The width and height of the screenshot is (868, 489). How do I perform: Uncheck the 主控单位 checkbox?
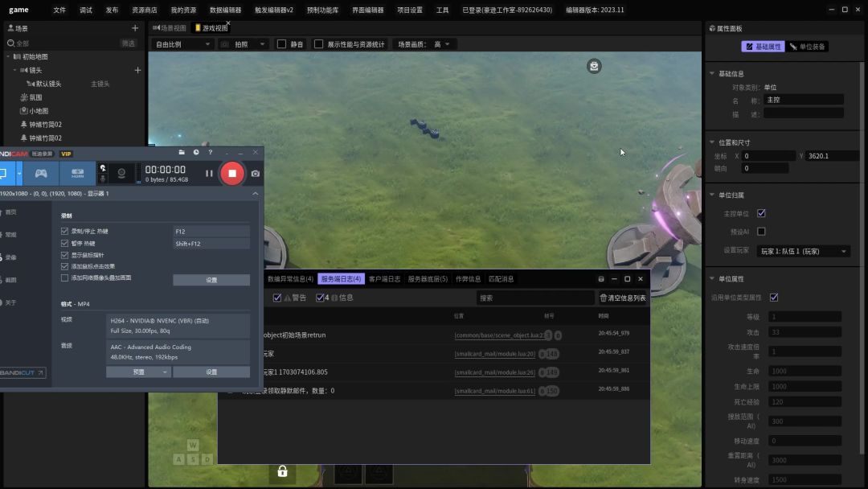761,213
